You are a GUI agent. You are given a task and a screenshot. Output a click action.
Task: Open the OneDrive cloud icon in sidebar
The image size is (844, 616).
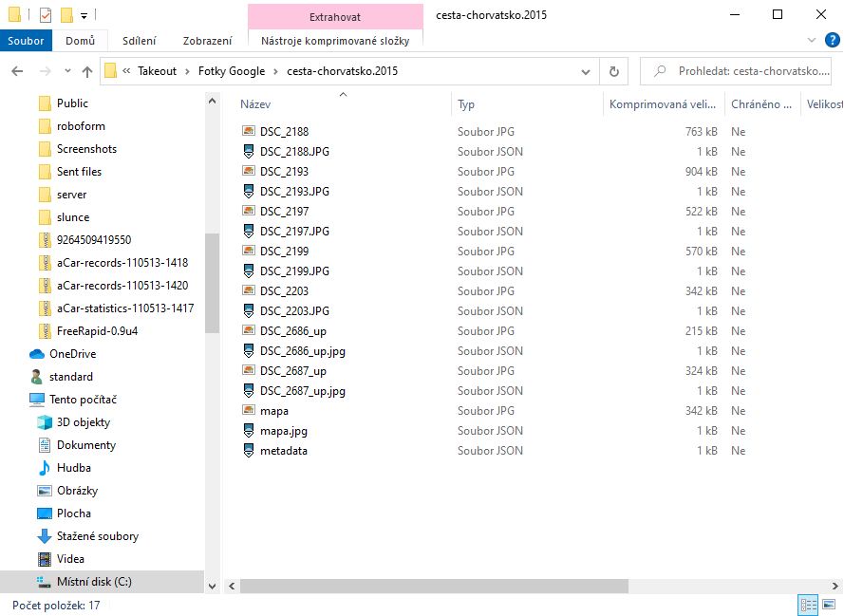(x=37, y=354)
